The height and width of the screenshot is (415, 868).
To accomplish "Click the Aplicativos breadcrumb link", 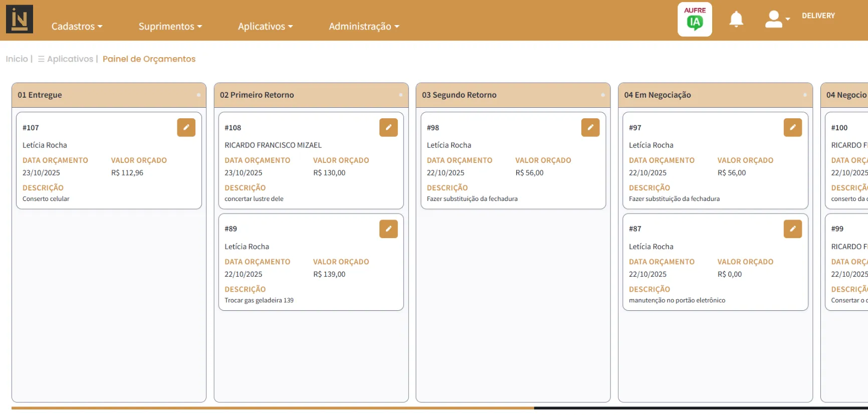I will coord(70,59).
